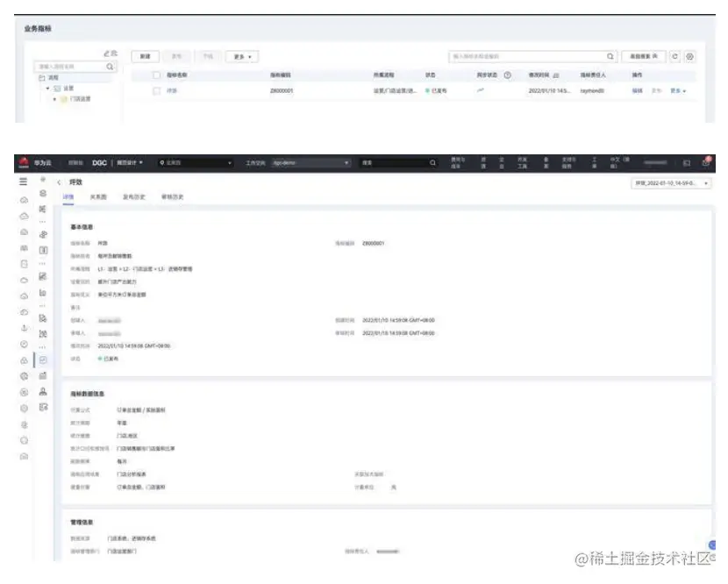728x584 pixels.
Task: Click the book icon in inner sidebar
Action: coord(43,250)
